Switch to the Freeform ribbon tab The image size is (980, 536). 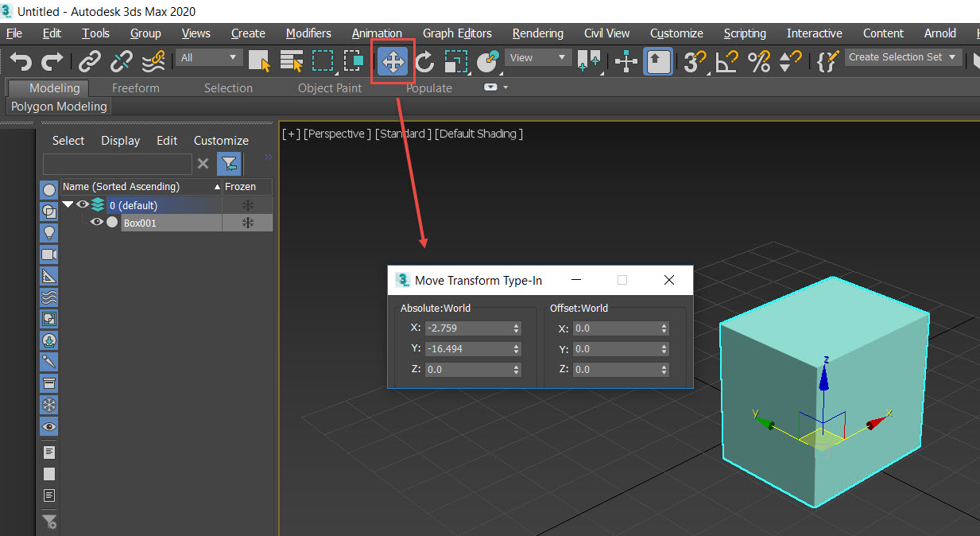point(135,87)
